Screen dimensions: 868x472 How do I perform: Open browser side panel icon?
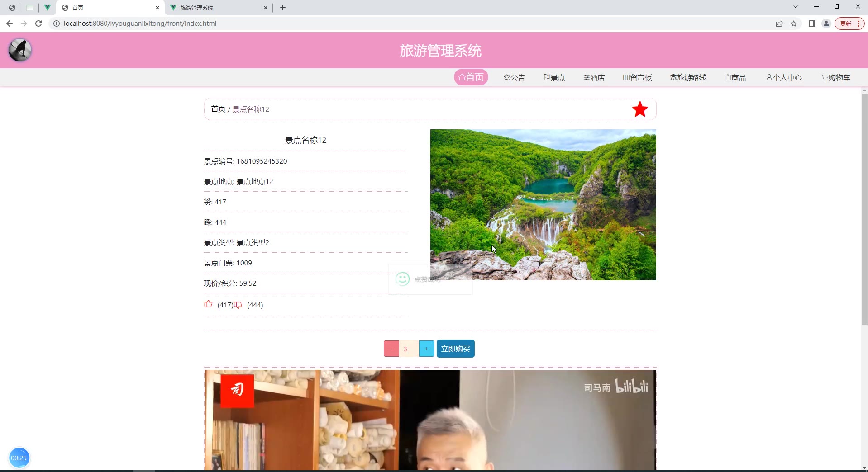(812, 24)
